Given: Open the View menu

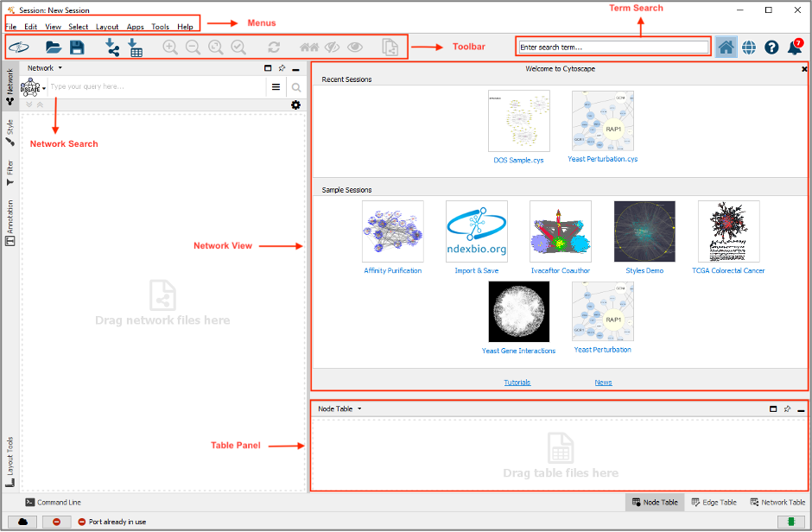Looking at the screenshot, I should pos(53,27).
